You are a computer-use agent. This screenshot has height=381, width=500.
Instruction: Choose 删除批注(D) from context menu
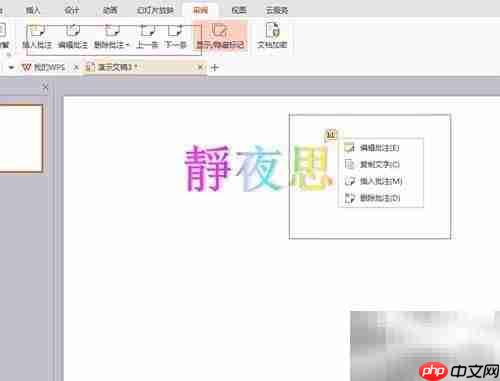point(381,198)
